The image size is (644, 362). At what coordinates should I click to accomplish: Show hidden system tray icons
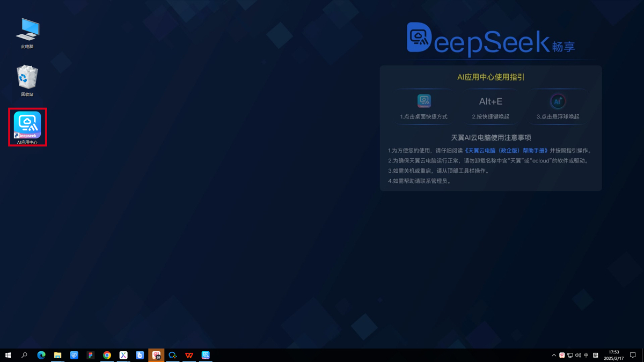[554, 355]
